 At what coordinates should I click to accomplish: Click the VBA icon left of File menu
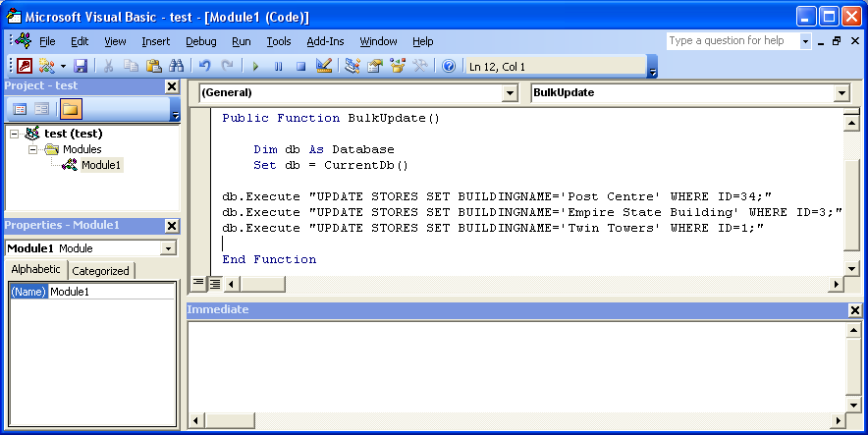(x=24, y=41)
